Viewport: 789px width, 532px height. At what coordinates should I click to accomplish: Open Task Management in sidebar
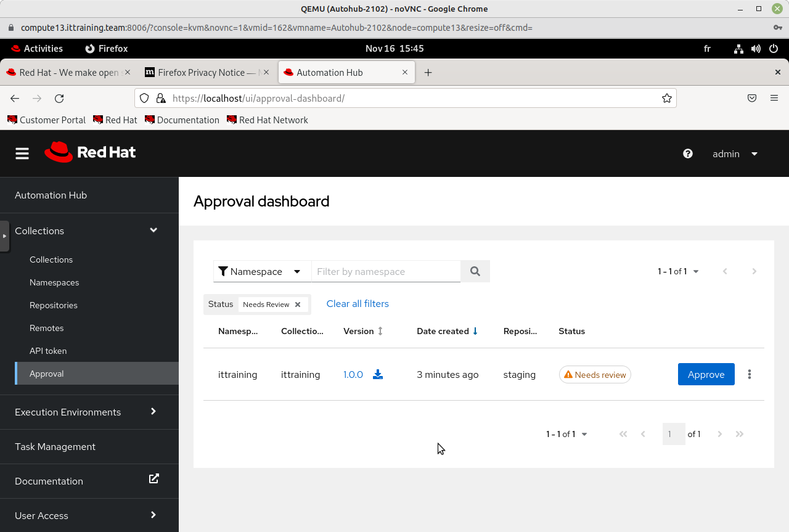pyautogui.click(x=89, y=446)
